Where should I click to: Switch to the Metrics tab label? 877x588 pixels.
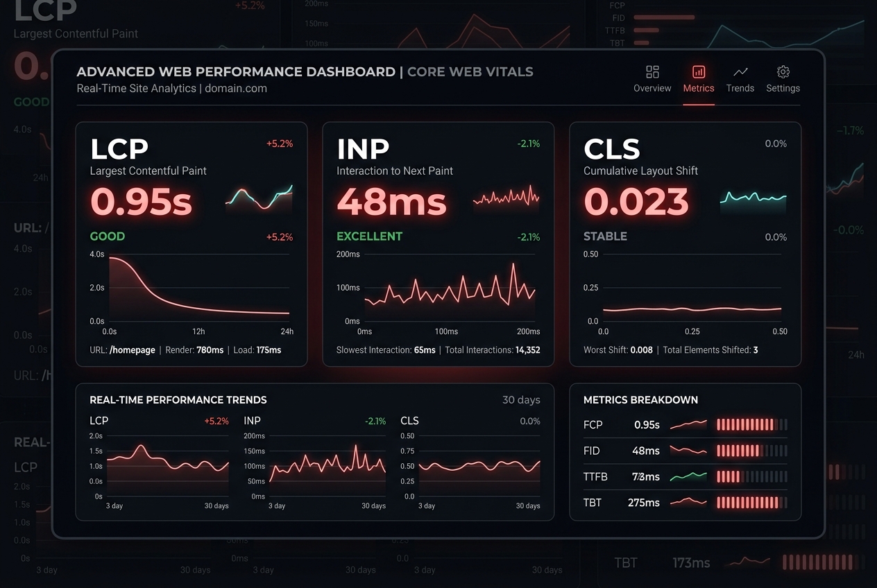click(x=699, y=88)
